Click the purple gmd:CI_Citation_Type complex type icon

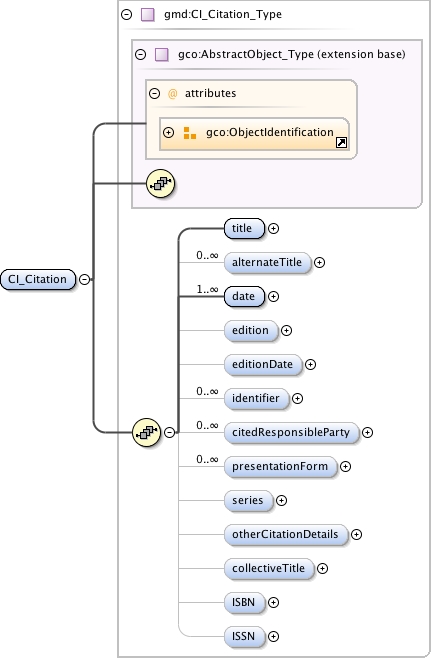coord(148,15)
